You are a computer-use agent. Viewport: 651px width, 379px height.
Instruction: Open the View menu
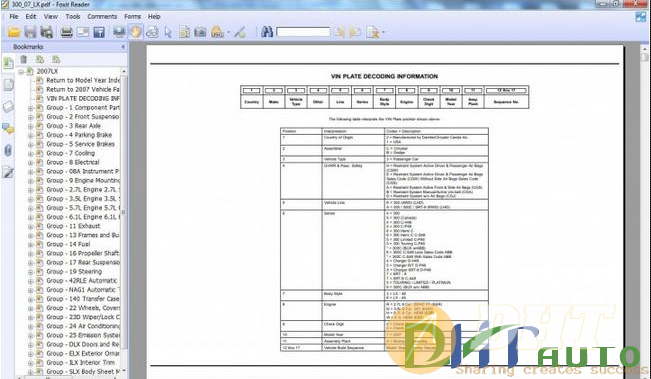tap(51, 17)
